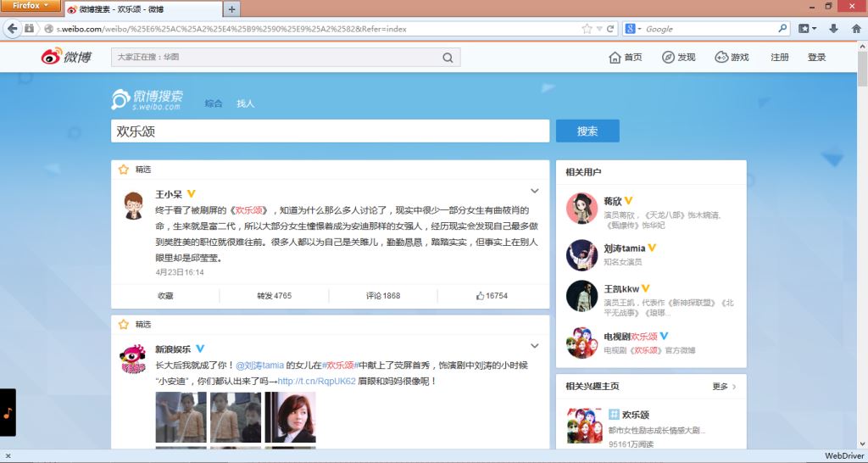The height and width of the screenshot is (463, 868).
Task: Click the Google search box magnifier
Action: point(782,28)
